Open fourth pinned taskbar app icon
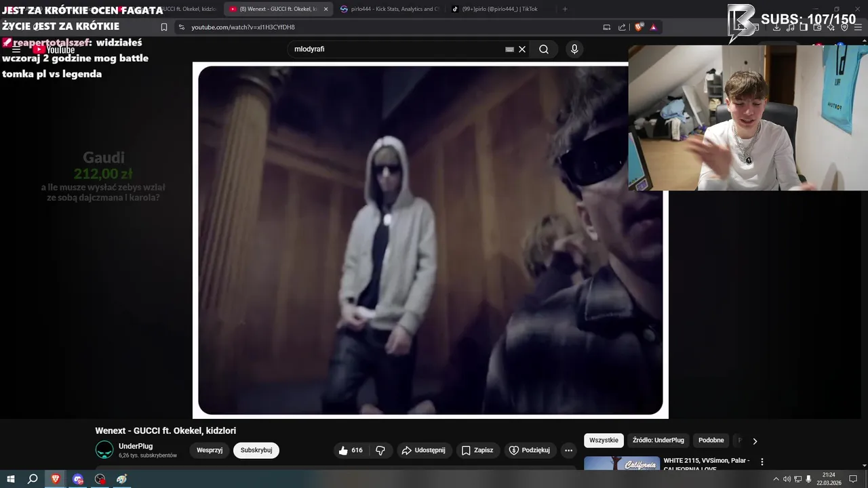 (x=122, y=479)
